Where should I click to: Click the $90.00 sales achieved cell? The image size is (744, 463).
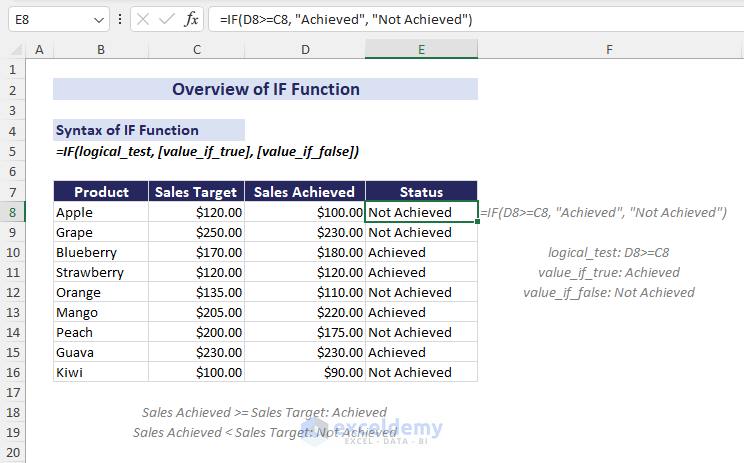click(x=305, y=372)
